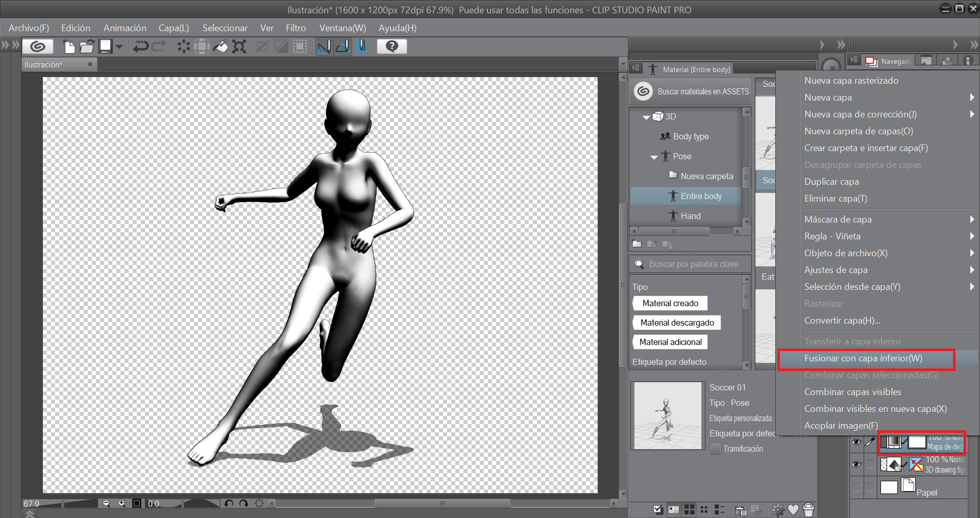Switch material view to small thumbnails icon
Screen dimensions: 980x518
tap(704, 509)
